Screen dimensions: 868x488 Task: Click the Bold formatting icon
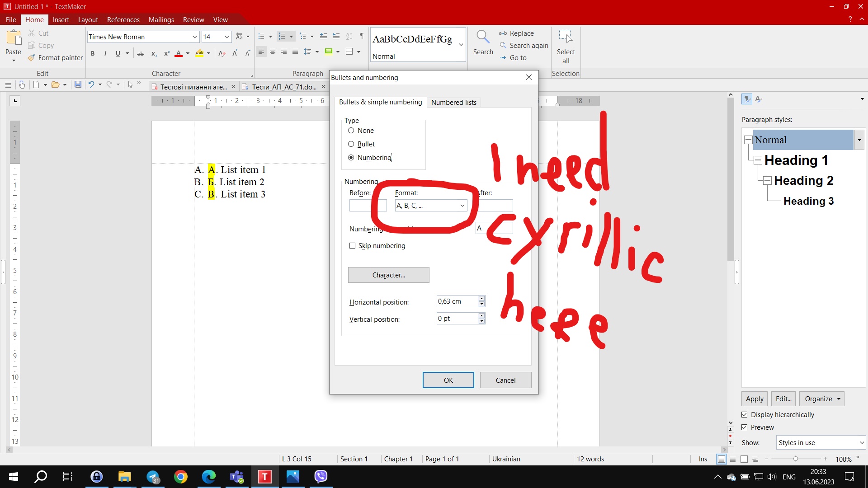pos(93,53)
